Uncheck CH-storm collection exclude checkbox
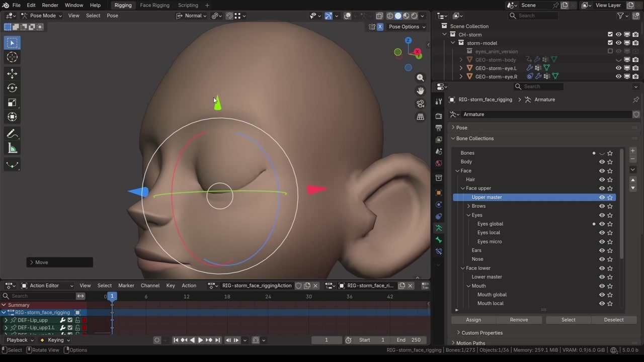 click(x=610, y=35)
